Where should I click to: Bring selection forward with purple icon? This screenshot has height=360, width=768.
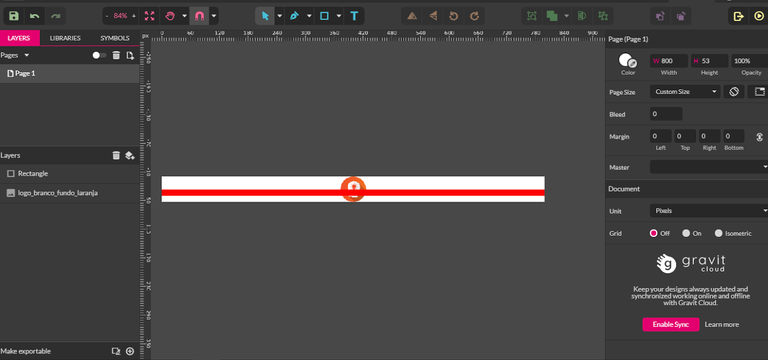tap(660, 16)
